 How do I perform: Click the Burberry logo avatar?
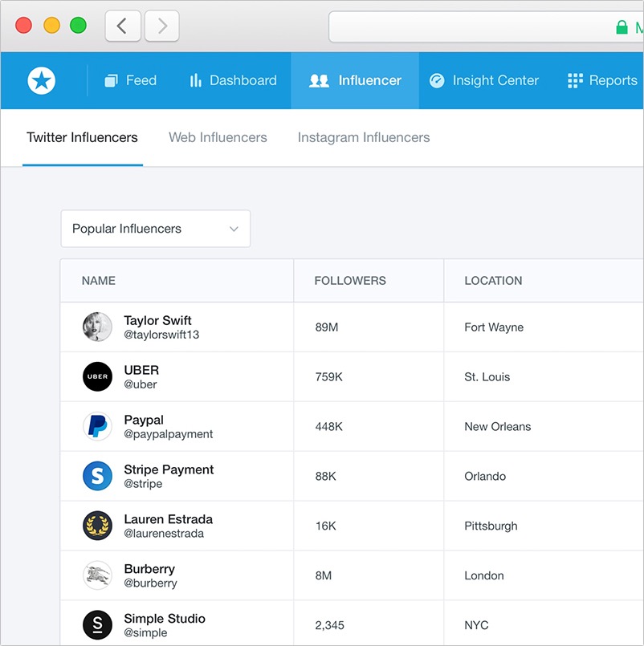[97, 575]
